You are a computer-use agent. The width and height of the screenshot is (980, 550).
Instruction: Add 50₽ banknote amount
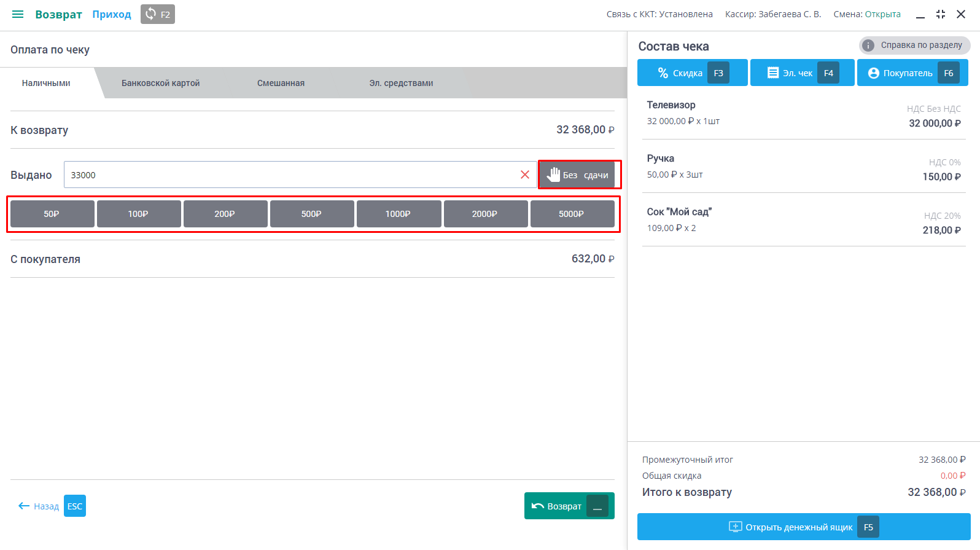[x=52, y=214]
